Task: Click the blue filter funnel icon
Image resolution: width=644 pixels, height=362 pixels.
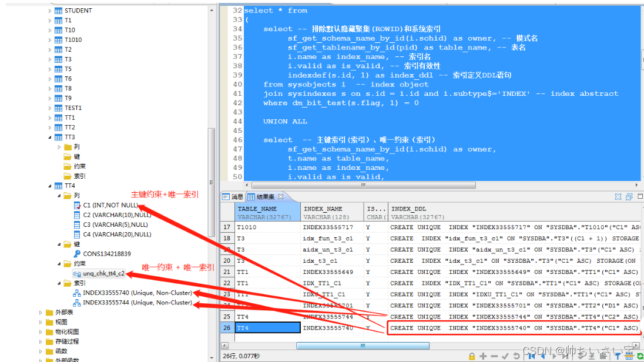Action: [618, 356]
